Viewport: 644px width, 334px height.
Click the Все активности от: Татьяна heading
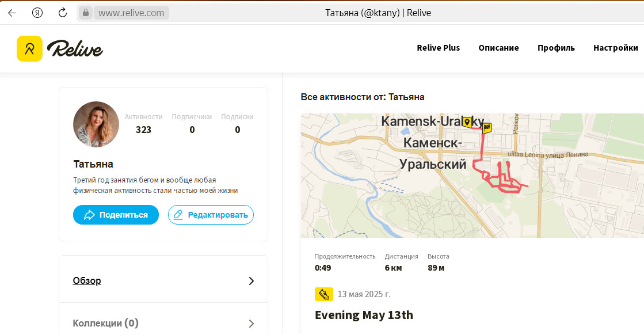[x=363, y=97]
